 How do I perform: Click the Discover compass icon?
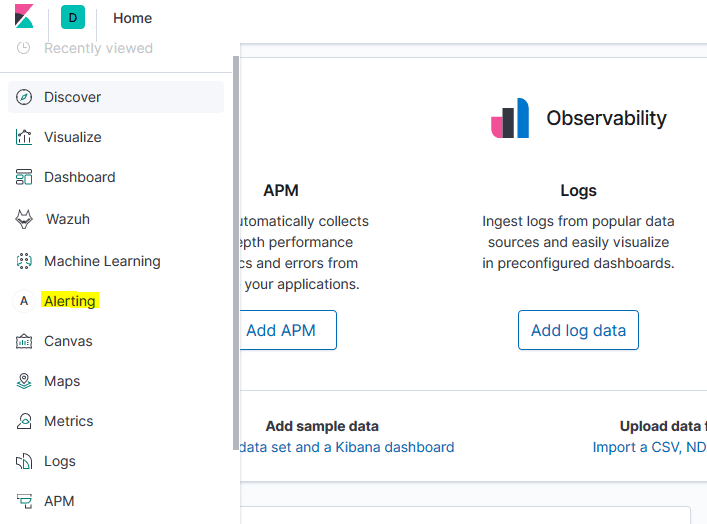(24, 97)
